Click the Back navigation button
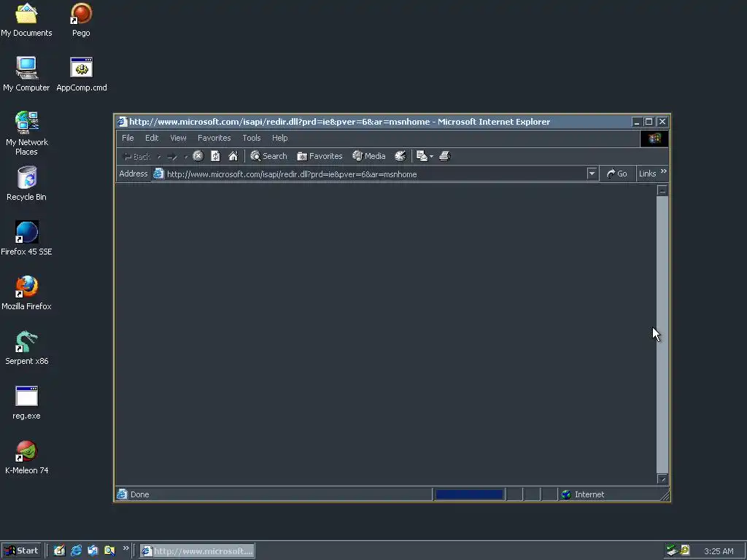 point(136,157)
